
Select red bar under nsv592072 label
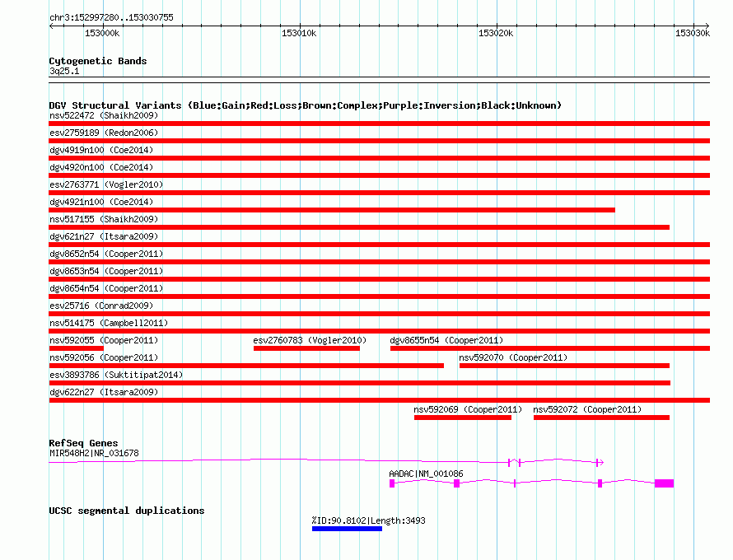tap(602, 418)
